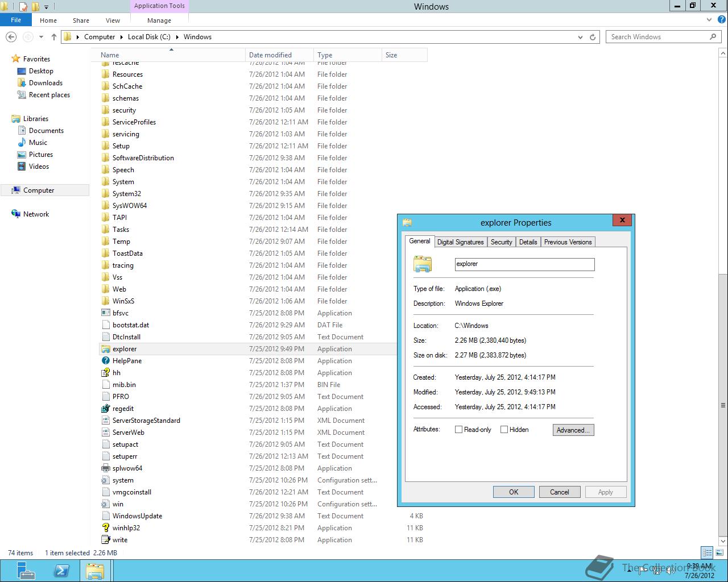Open the Manage ribbon tab
The image size is (728, 582).
coord(159,20)
